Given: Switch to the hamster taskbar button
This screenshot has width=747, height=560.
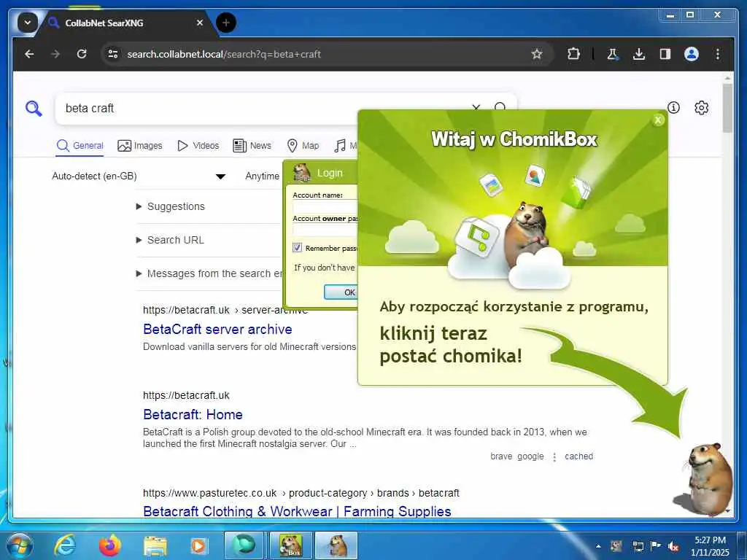Looking at the screenshot, I should (337, 545).
